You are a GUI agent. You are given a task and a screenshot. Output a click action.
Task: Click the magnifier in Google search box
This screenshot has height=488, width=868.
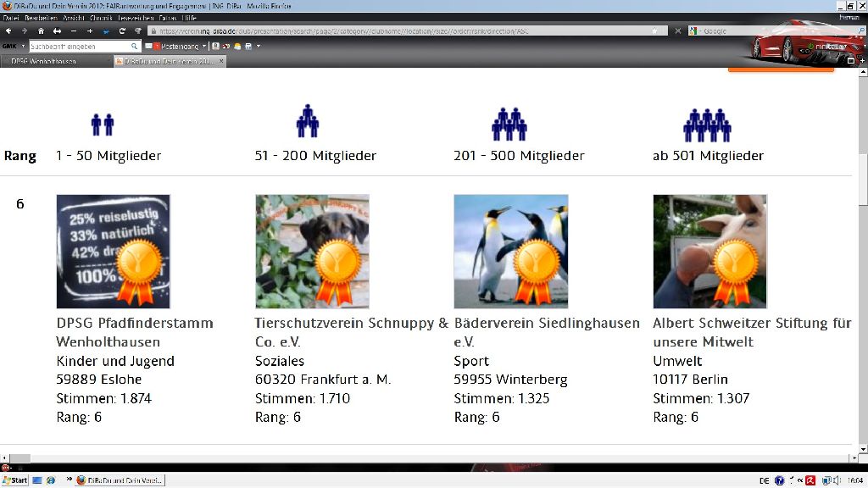pyautogui.click(x=861, y=31)
